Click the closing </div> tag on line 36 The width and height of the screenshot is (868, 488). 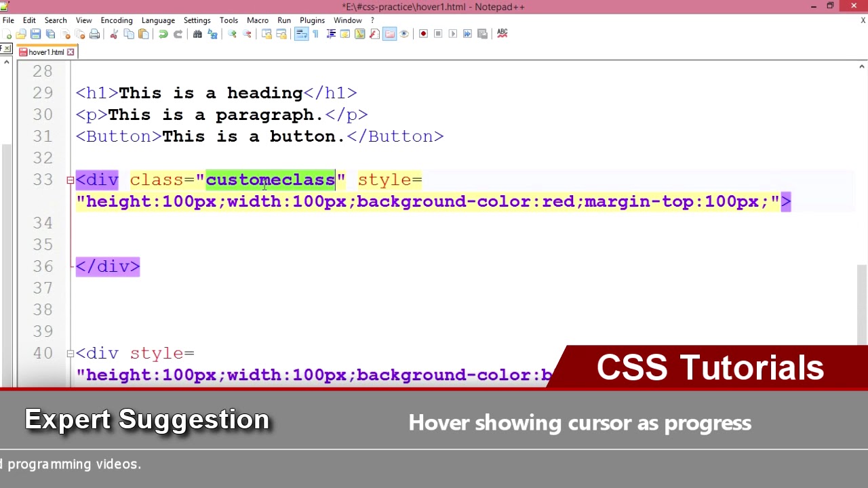(x=108, y=266)
